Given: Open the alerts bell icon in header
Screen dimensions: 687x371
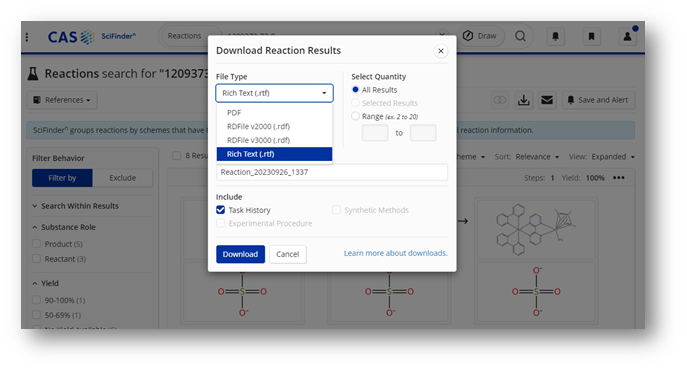Looking at the screenshot, I should 555,36.
